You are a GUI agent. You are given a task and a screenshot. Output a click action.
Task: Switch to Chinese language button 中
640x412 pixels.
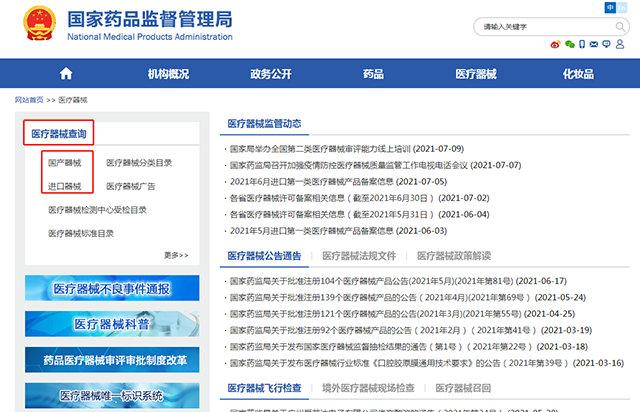coord(610,7)
